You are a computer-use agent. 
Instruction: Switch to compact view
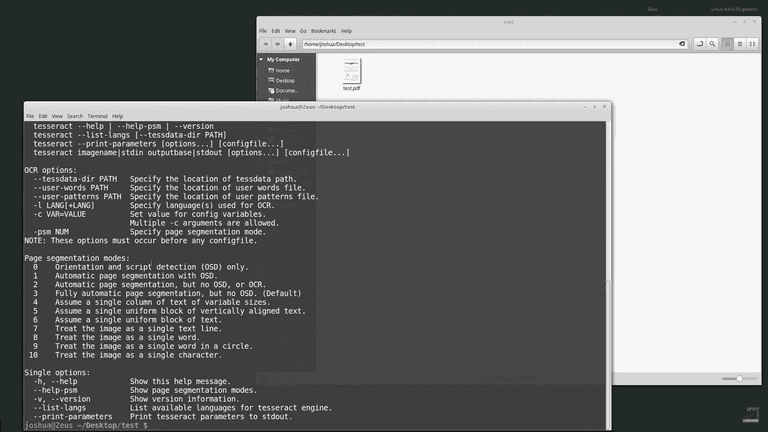tap(753, 44)
